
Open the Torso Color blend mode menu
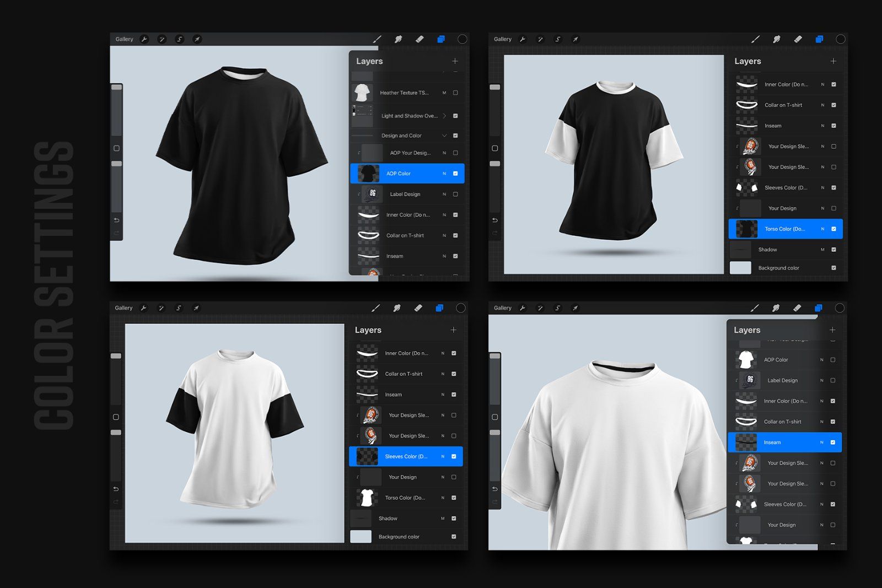822,229
